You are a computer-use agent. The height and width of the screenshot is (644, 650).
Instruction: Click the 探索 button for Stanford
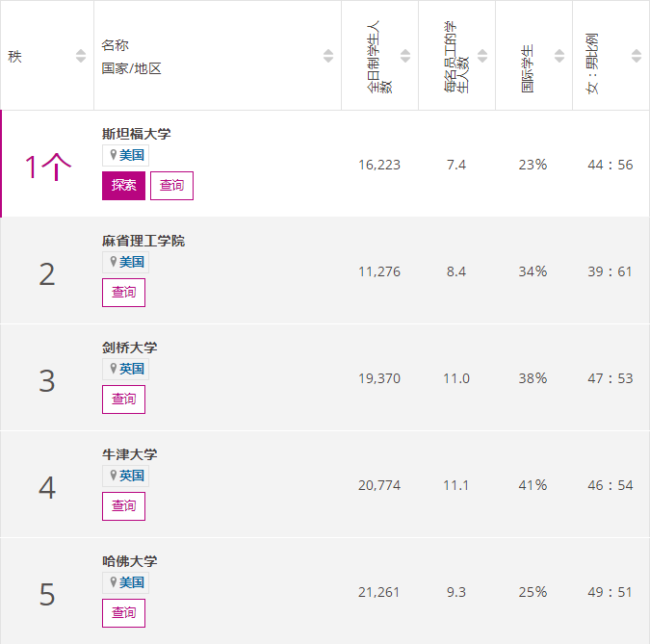[x=123, y=186]
